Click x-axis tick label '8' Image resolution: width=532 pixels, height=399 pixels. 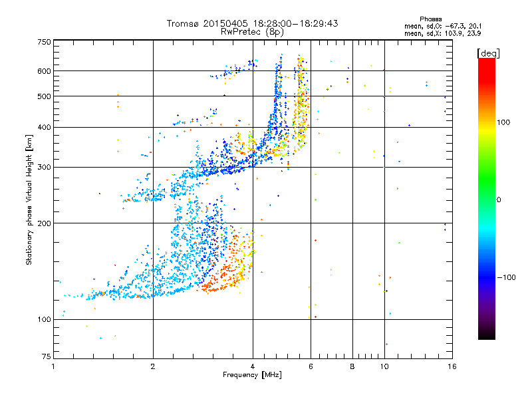pos(352,366)
